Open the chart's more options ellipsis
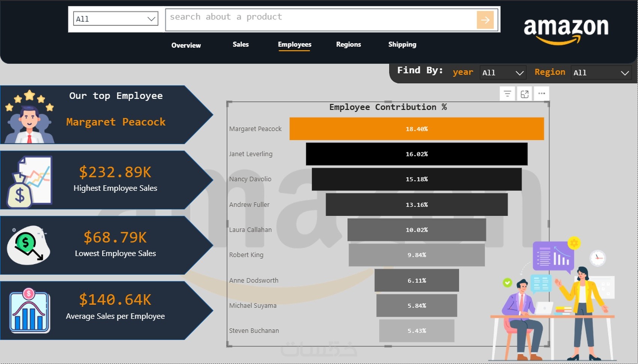Viewport: 638px width, 364px height. point(542,93)
